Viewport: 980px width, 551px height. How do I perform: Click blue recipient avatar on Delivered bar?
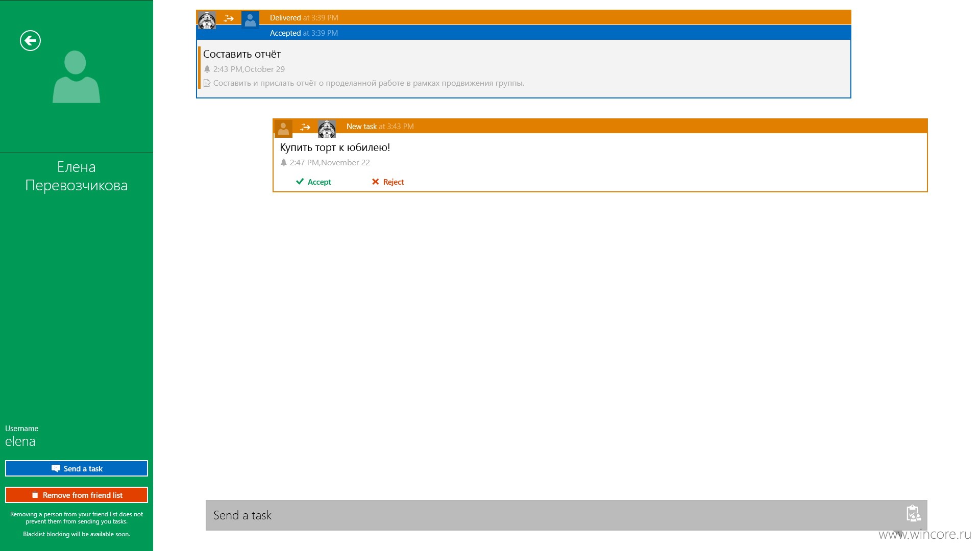point(250,20)
